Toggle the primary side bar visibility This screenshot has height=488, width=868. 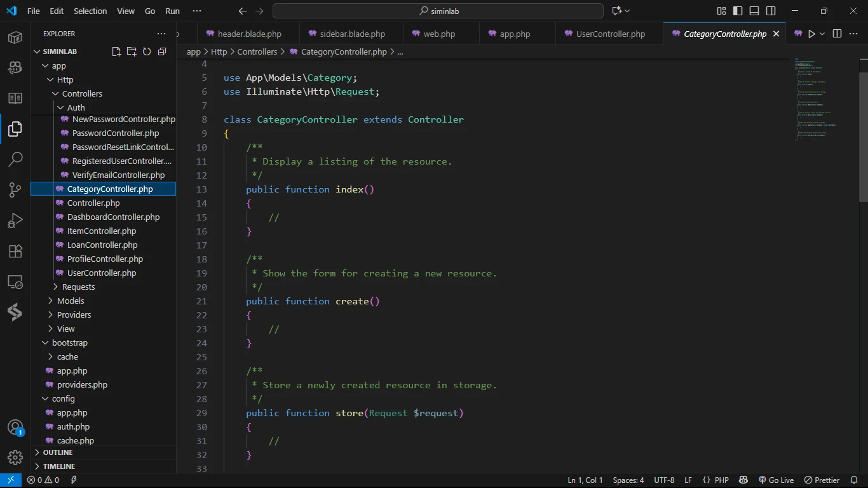coord(738,11)
